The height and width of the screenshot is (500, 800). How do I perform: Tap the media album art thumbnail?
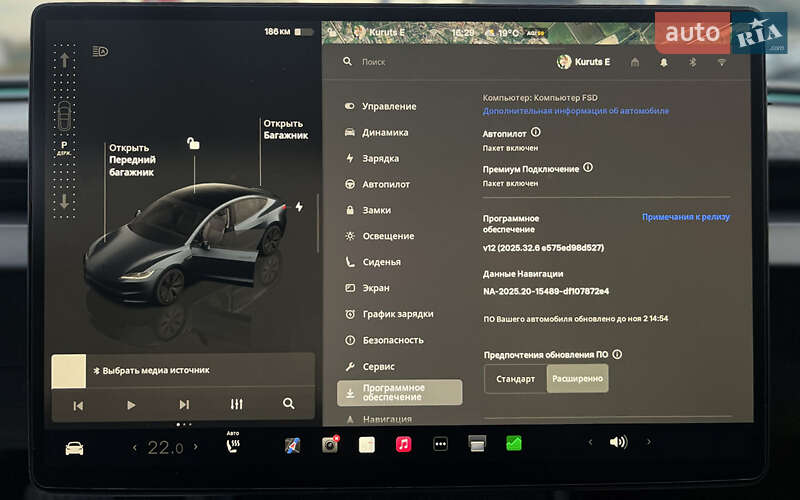coord(69,371)
